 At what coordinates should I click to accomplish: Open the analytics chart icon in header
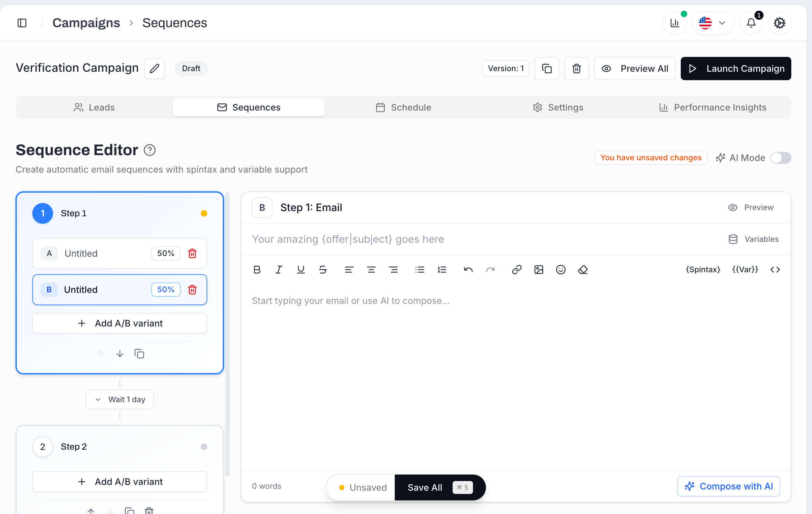pos(675,23)
